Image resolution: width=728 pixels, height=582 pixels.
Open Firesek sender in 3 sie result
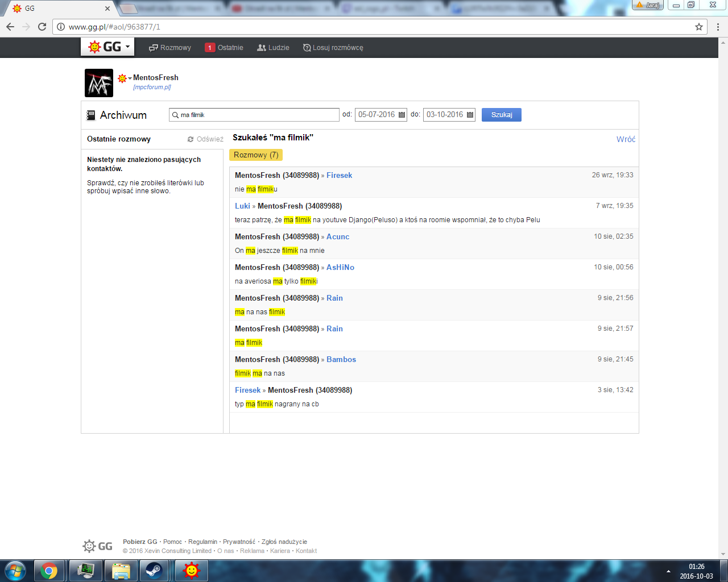[x=247, y=390]
